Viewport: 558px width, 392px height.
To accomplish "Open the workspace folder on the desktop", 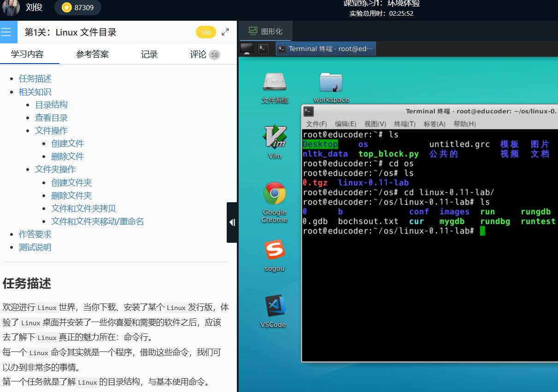I will tap(331, 83).
